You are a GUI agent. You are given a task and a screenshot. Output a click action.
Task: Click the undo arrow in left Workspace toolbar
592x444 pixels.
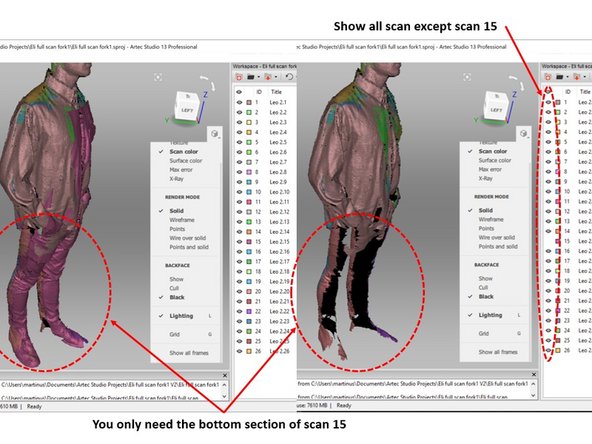(x=289, y=77)
